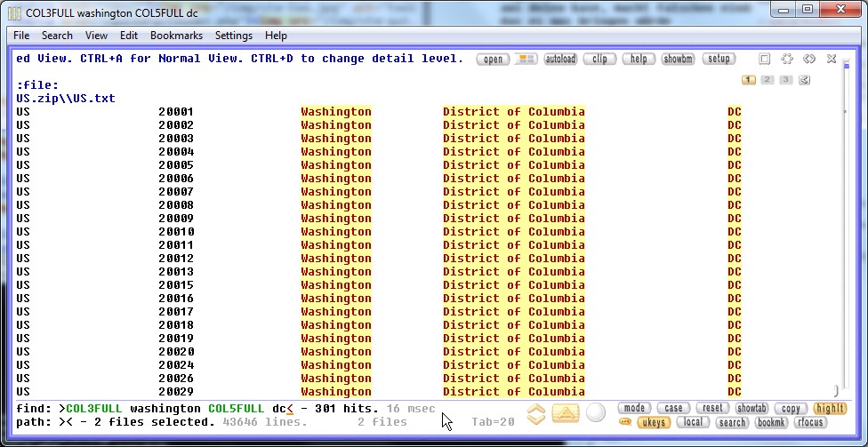Viewport: 868px width, 447px height.
Task: Click the square window frame icon
Action: (764, 59)
